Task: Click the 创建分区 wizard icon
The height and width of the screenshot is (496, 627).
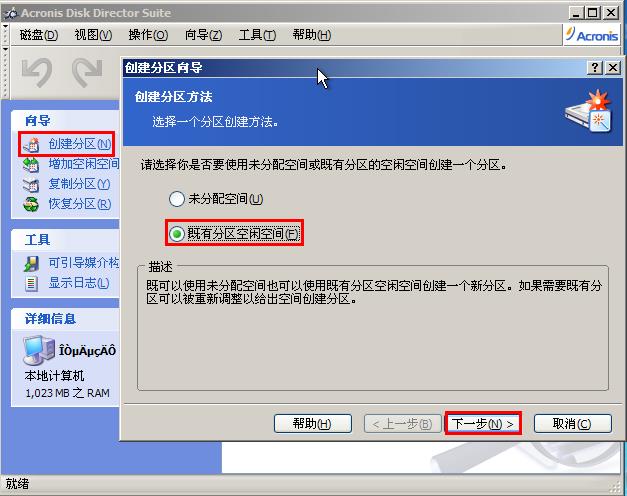Action: 31,144
